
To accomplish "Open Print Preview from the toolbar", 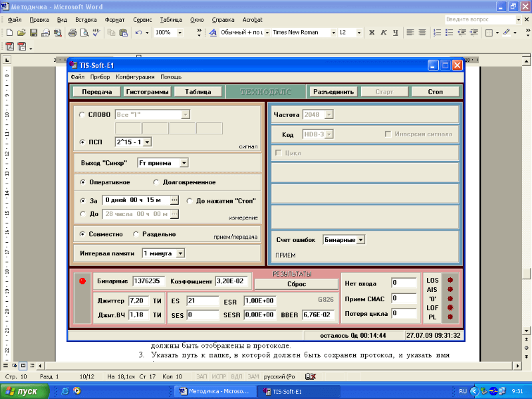I will [x=84, y=33].
